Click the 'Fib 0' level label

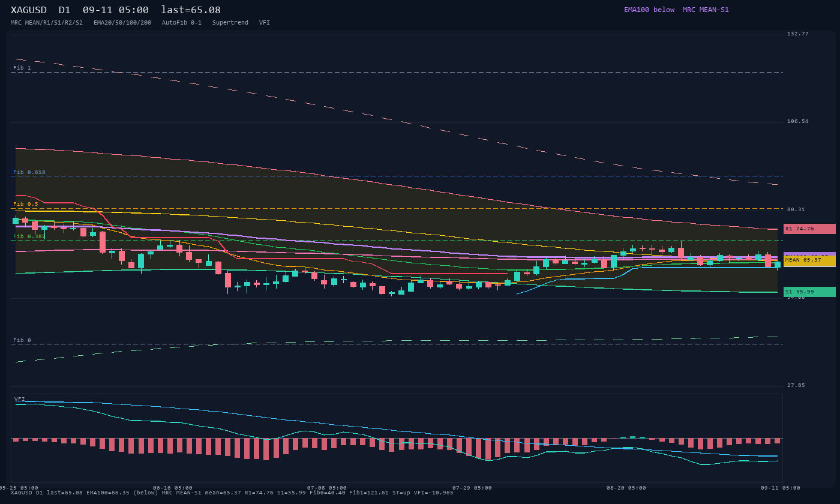22,340
